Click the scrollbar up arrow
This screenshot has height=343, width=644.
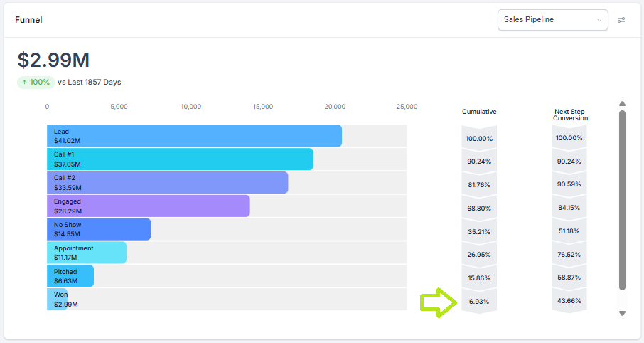tap(623, 103)
